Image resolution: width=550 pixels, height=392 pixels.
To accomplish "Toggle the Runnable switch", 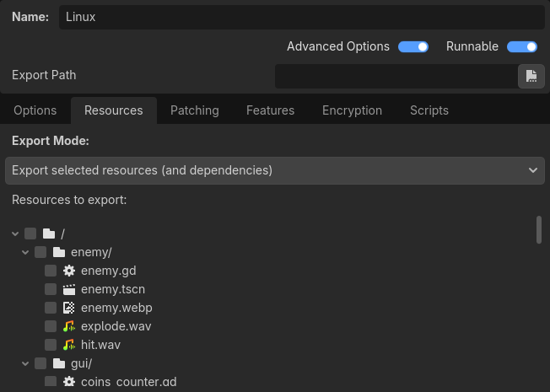I will pos(522,47).
